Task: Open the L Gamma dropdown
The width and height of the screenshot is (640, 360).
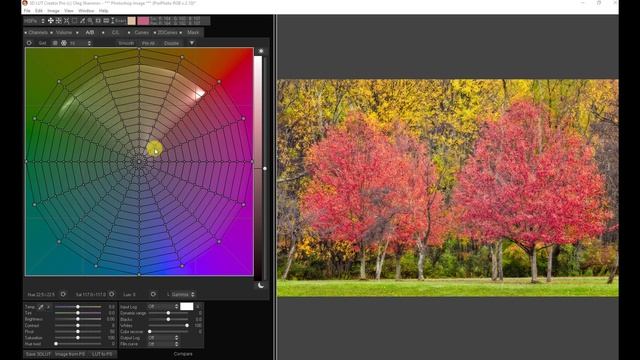Action: point(183,294)
